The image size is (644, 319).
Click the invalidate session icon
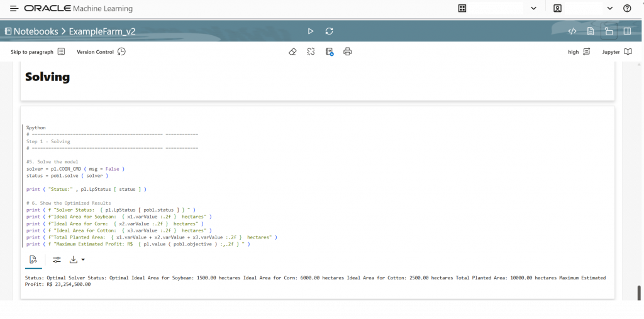click(311, 51)
